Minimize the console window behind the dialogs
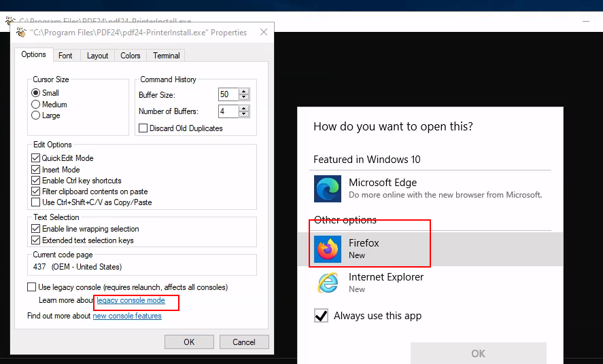The image size is (603, 364). click(586, 22)
